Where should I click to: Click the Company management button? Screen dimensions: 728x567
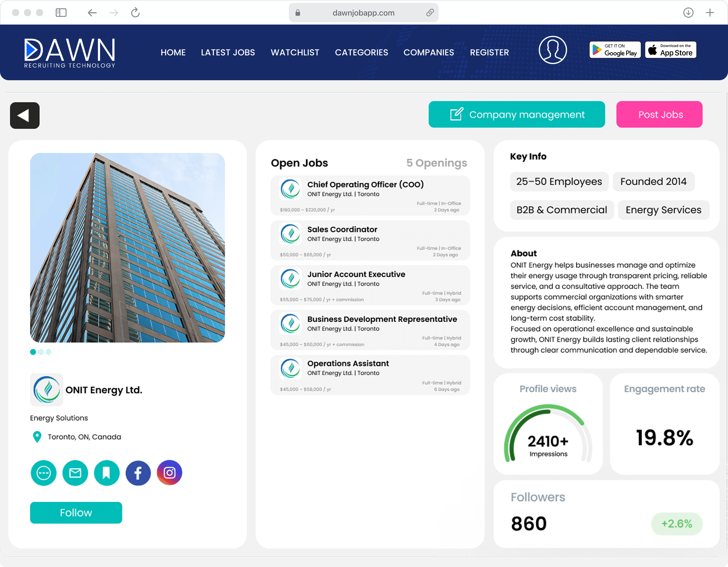point(517,114)
